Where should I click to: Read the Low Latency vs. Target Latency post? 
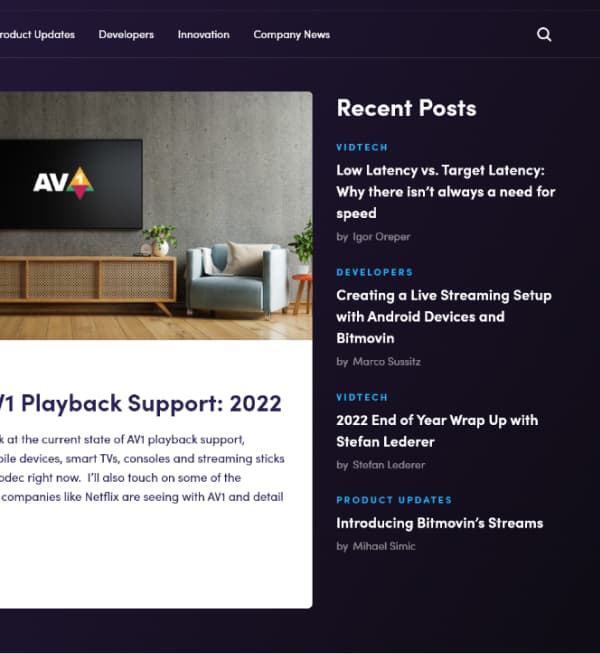click(x=446, y=192)
